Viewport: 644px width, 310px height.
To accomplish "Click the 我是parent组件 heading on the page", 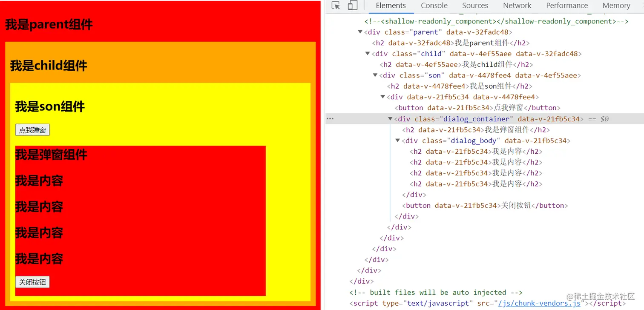I will click(x=49, y=25).
